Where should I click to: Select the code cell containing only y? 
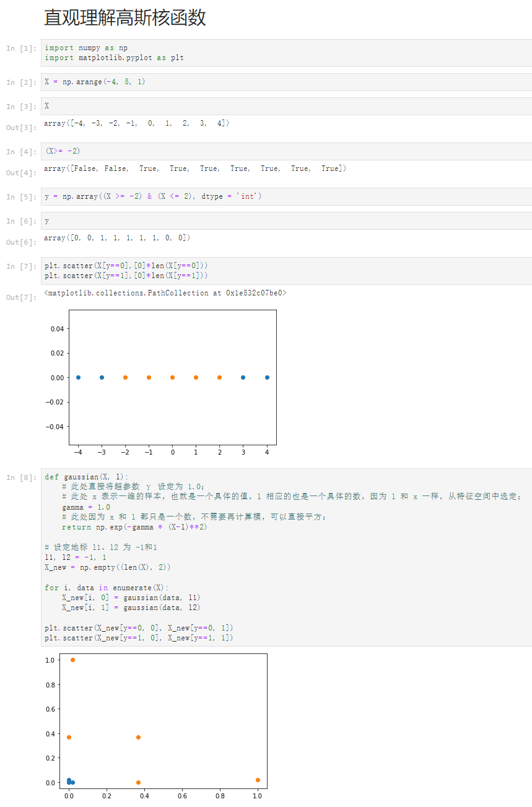(286, 220)
